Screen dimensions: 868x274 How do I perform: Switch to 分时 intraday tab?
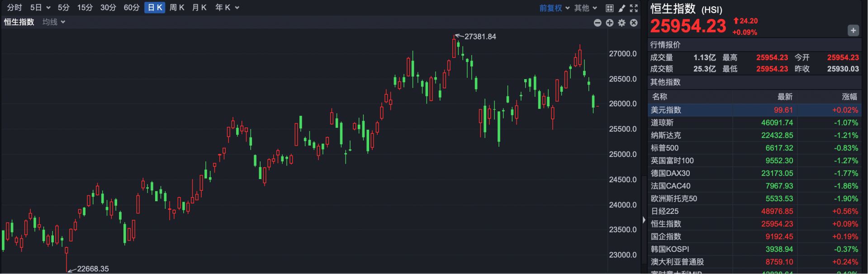pos(14,8)
